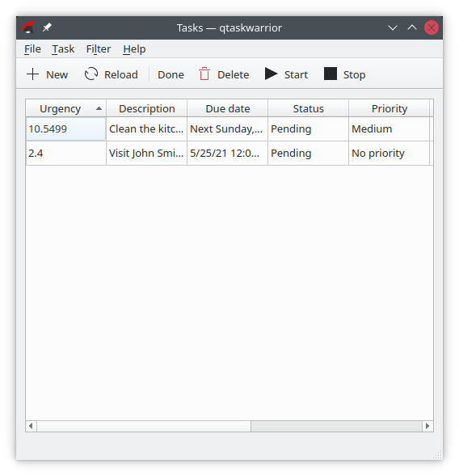
Task: Select Pending status of Clean the kitchen row
Action: [308, 129]
